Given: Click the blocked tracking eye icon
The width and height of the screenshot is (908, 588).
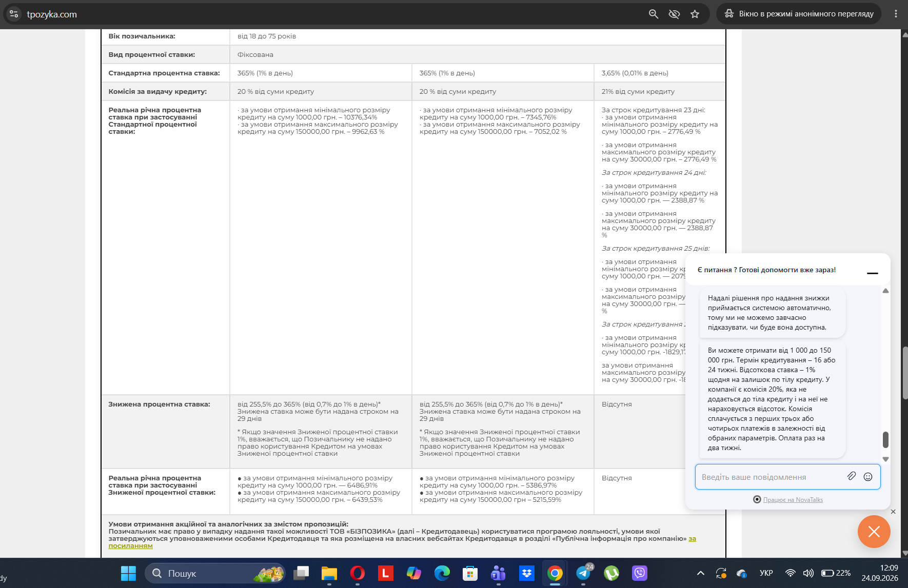Looking at the screenshot, I should click(x=674, y=14).
